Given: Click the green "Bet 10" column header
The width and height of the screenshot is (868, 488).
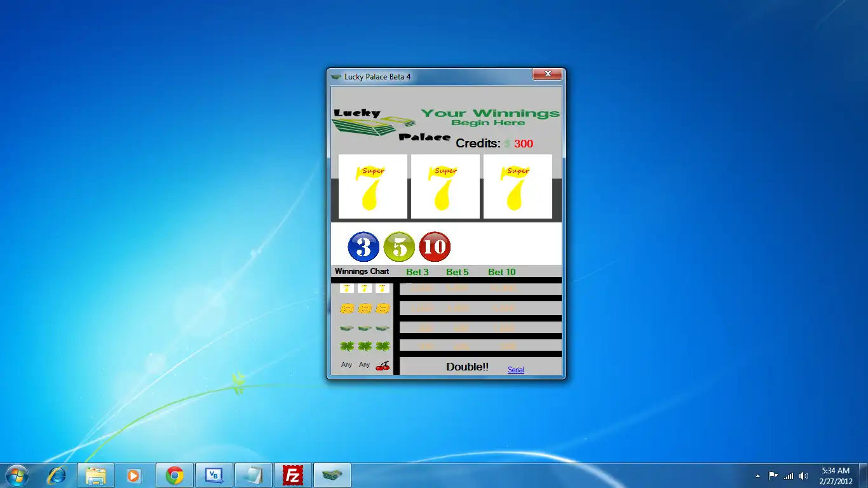Looking at the screenshot, I should tap(502, 272).
